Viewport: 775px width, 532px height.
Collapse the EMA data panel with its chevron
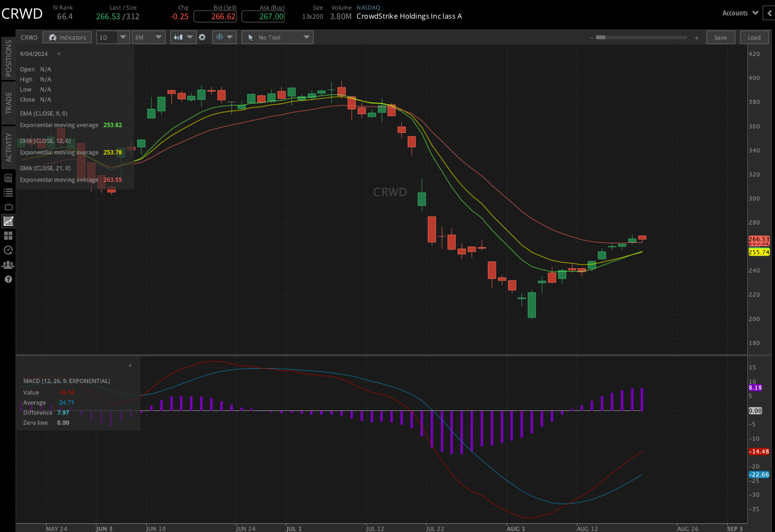58,53
